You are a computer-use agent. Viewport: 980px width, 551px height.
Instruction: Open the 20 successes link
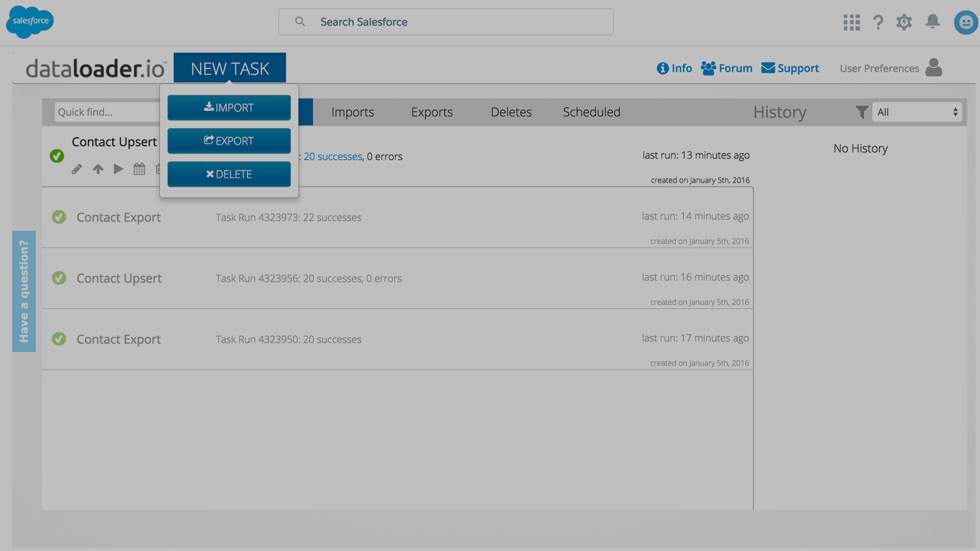coord(333,157)
